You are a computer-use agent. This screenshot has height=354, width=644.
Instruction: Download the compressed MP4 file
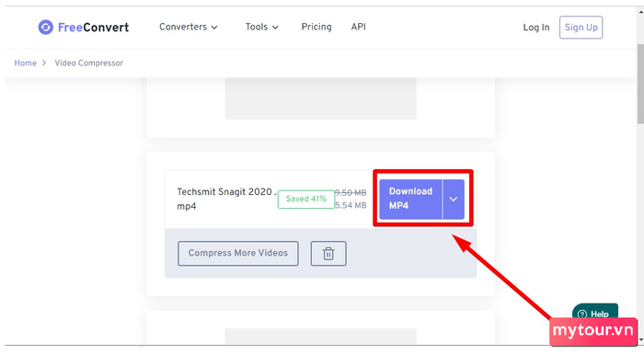click(410, 200)
